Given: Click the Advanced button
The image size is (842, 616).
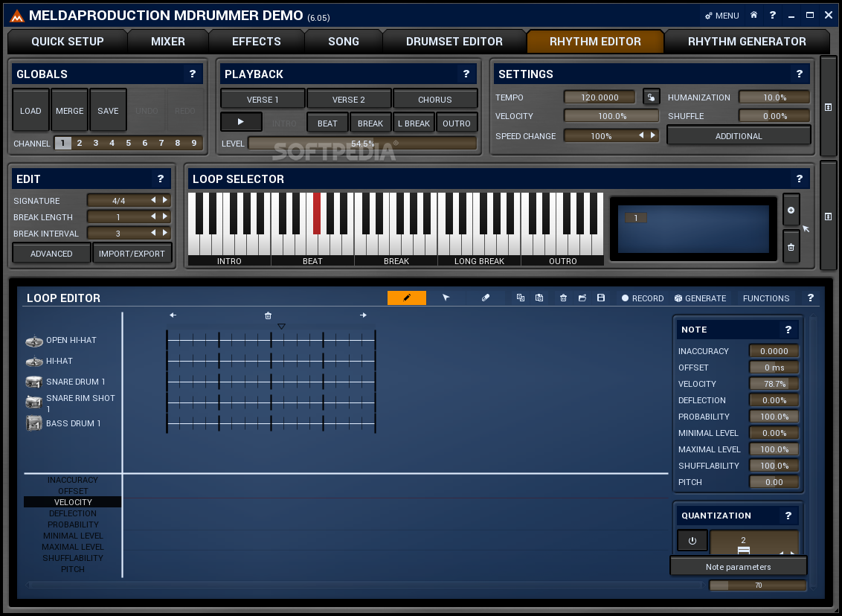Looking at the screenshot, I should pyautogui.click(x=51, y=254).
